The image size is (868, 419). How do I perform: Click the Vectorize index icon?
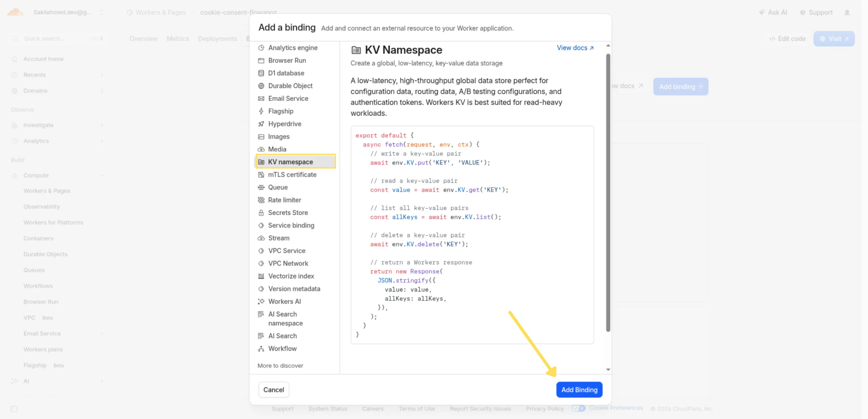(x=261, y=276)
